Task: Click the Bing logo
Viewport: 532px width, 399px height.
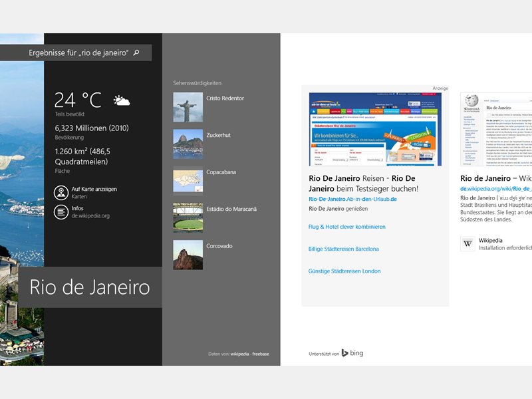Action: click(352, 353)
